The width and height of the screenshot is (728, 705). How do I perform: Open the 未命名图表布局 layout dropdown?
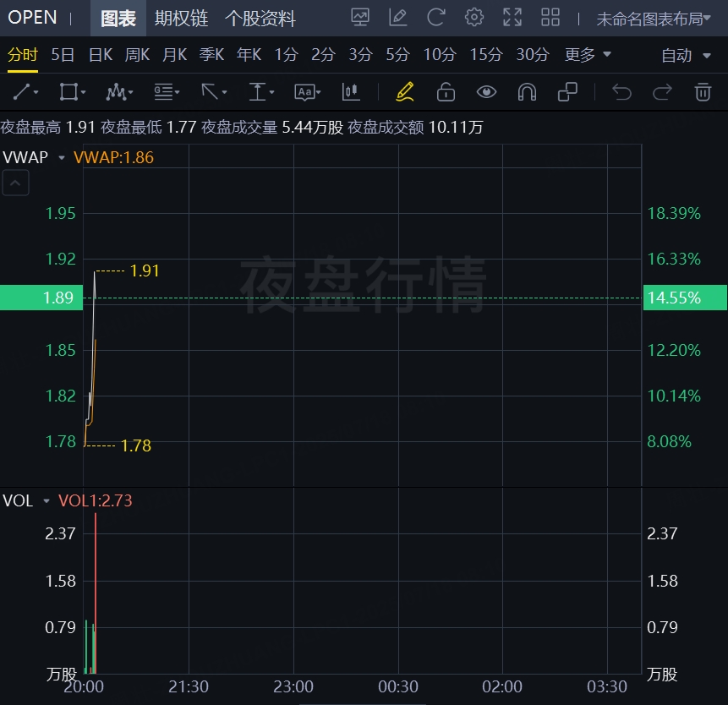coord(654,19)
